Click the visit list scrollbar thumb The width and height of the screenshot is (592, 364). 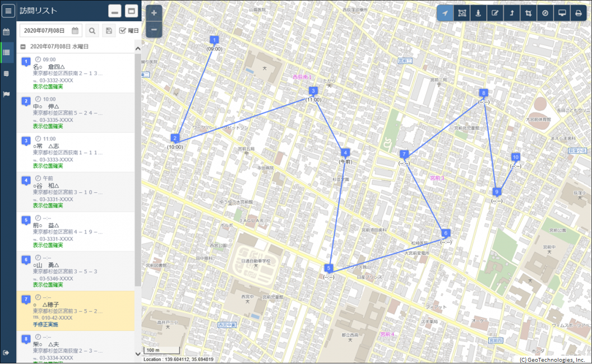pos(138,170)
